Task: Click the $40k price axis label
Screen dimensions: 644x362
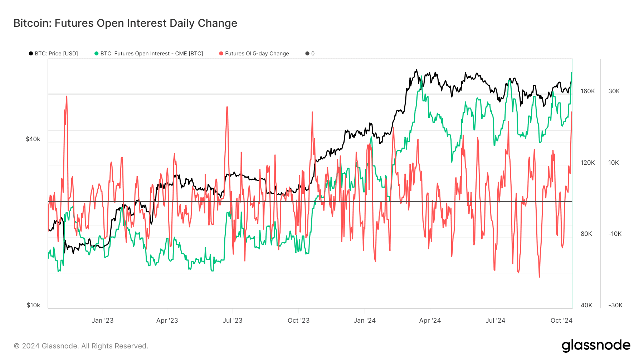Action: point(33,139)
